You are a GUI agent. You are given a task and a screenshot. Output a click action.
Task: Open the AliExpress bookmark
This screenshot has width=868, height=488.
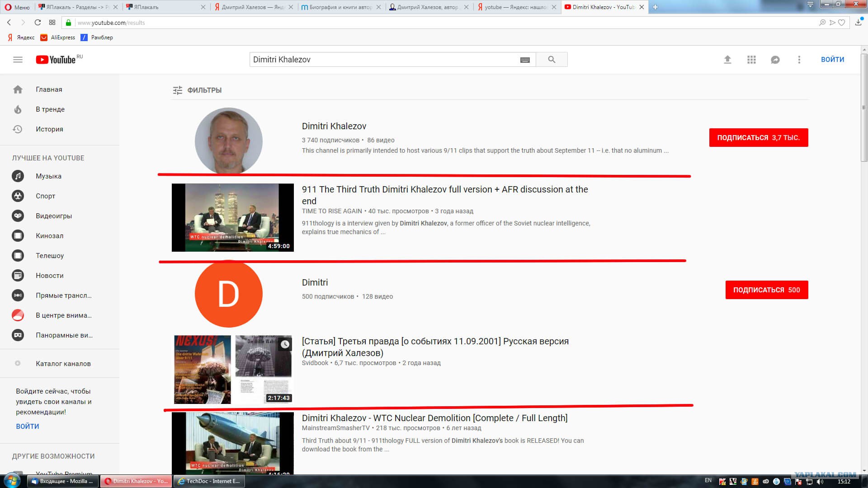58,38
